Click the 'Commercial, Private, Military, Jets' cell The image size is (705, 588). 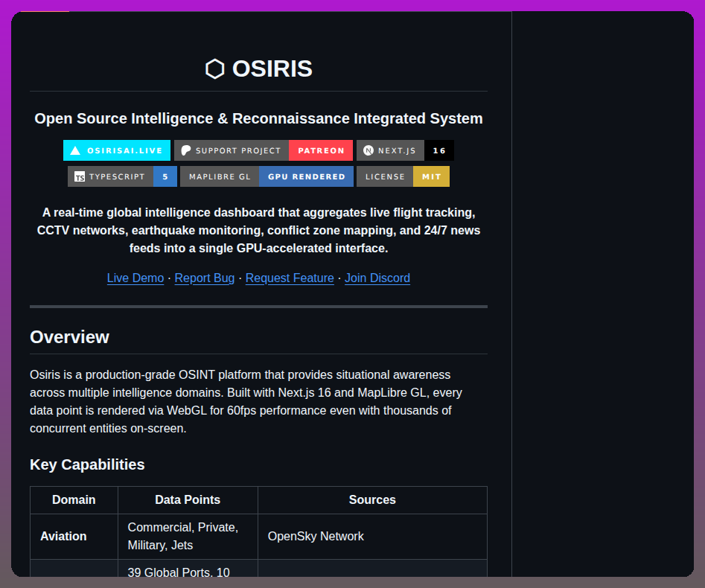188,537
